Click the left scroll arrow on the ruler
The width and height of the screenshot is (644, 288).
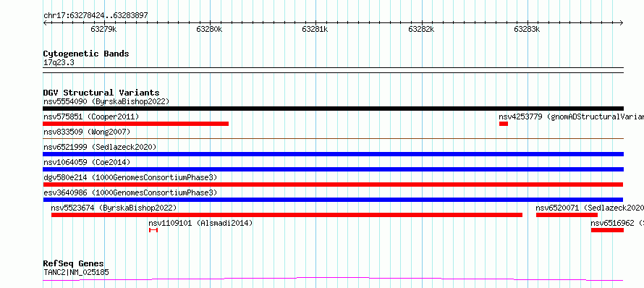[45, 23]
